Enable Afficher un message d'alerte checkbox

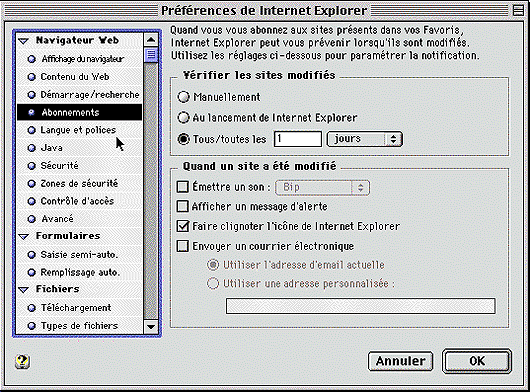(x=183, y=206)
